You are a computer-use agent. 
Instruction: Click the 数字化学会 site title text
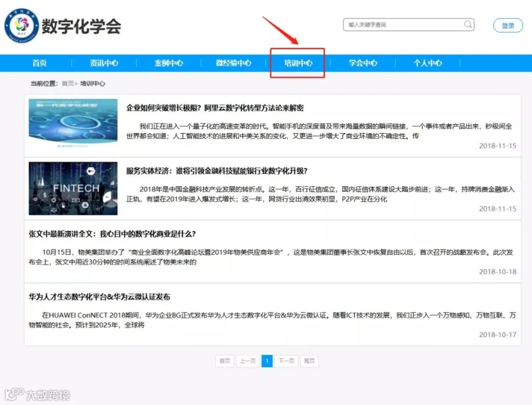pos(81,26)
